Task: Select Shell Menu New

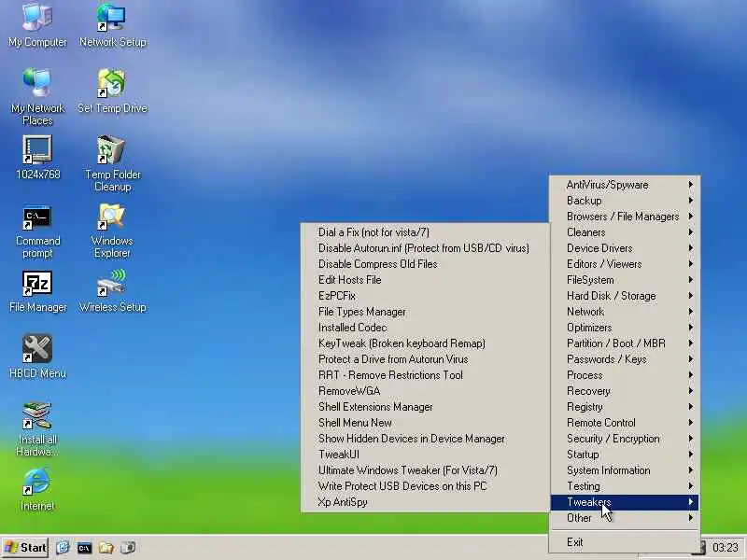Action: [426, 423]
